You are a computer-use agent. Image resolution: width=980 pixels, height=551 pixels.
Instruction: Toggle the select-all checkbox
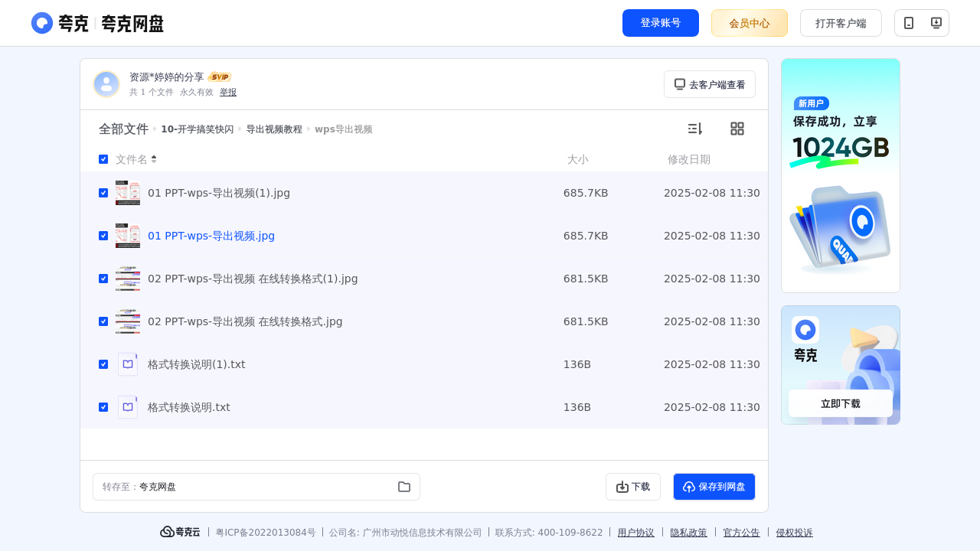(103, 159)
